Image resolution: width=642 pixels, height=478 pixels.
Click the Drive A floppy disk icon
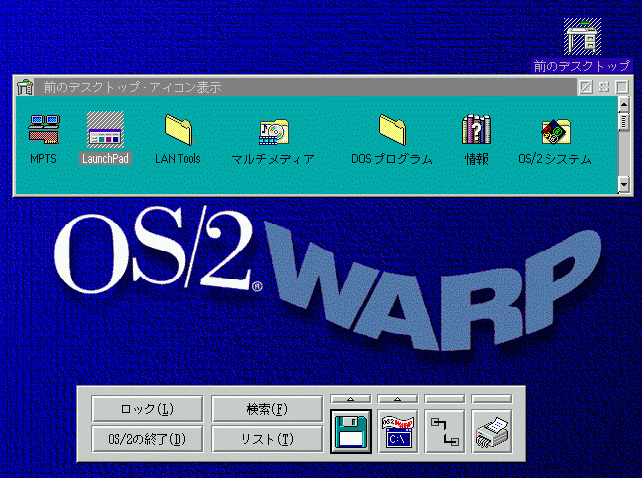tap(351, 431)
